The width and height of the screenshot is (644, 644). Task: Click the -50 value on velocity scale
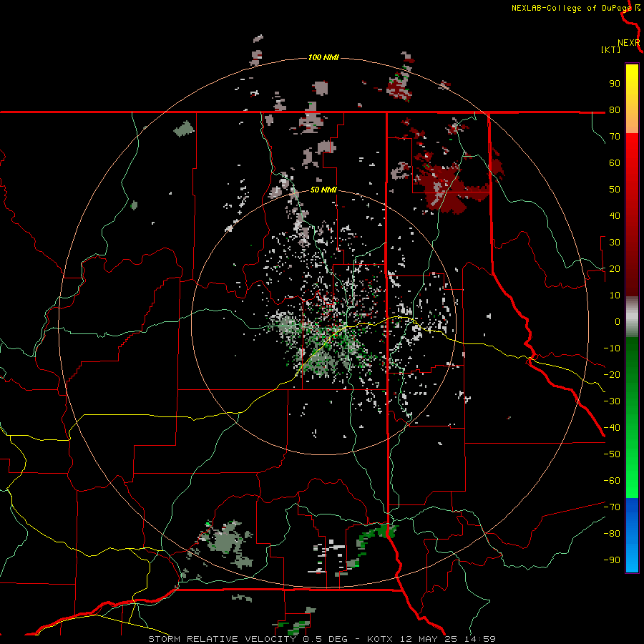pos(612,454)
